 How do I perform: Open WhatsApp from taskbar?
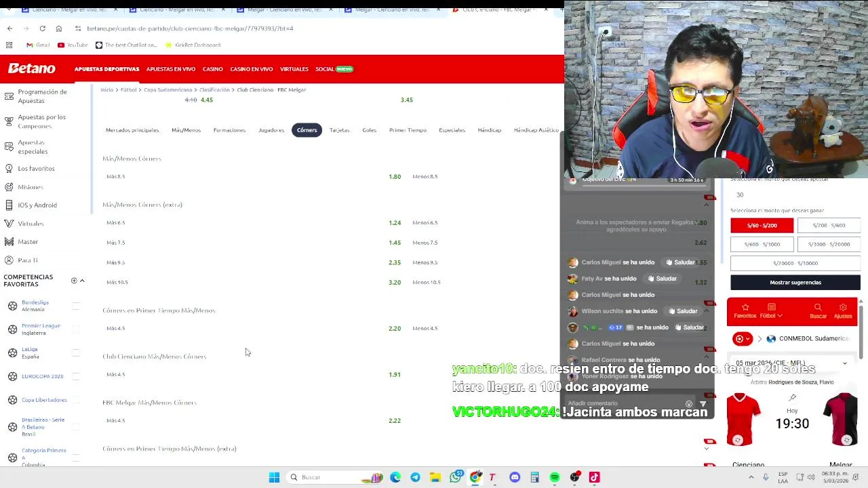(x=456, y=477)
